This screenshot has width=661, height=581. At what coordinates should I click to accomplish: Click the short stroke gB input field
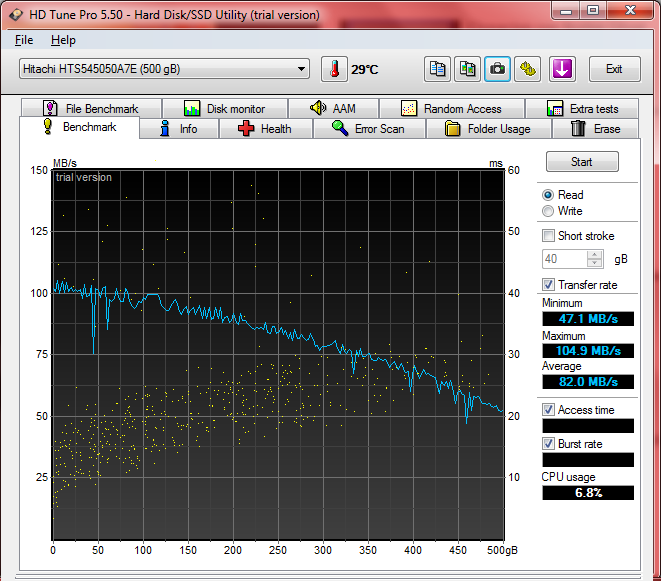pos(564,259)
